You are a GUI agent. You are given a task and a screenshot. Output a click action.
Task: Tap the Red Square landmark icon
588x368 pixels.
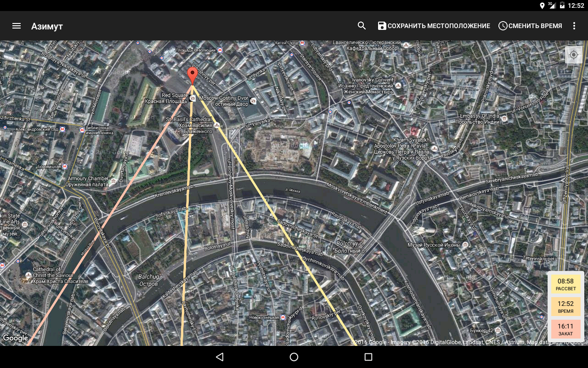192,98
